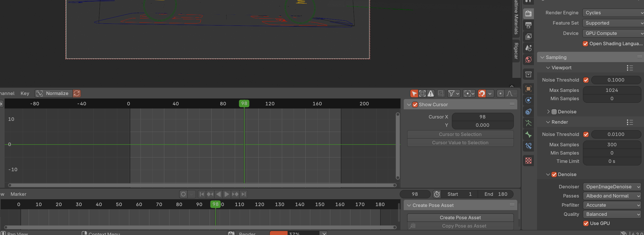The width and height of the screenshot is (644, 235).
Task: Open the Armature data properties tab
Action: (x=528, y=123)
